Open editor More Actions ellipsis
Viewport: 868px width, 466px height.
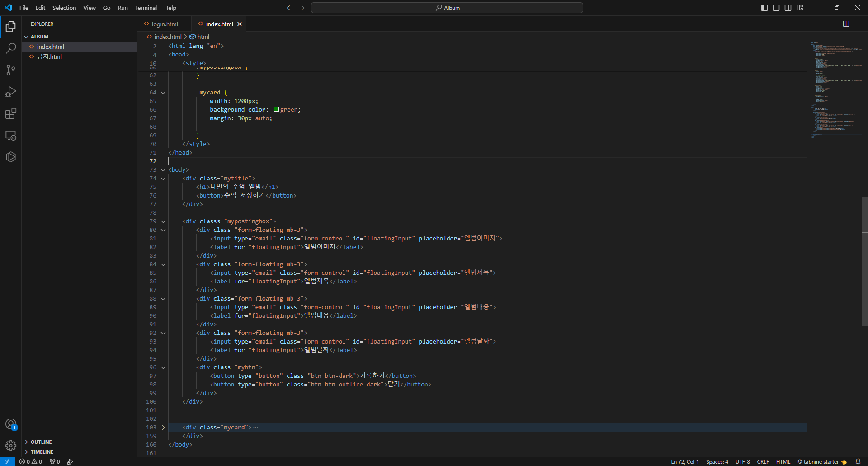click(x=858, y=24)
